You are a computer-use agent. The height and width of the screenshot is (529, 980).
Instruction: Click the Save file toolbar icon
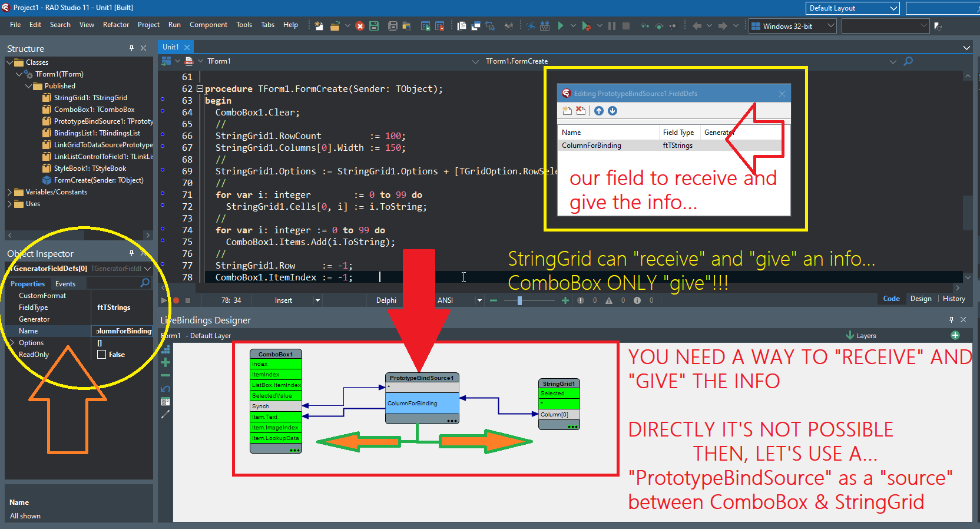pyautogui.click(x=374, y=26)
